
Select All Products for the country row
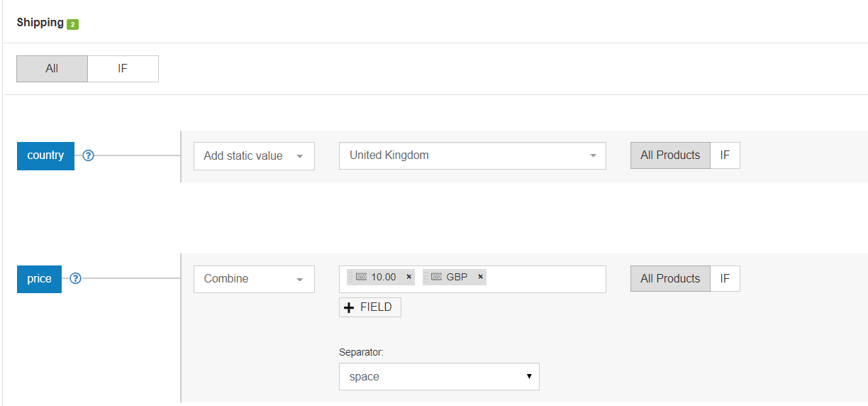669,155
